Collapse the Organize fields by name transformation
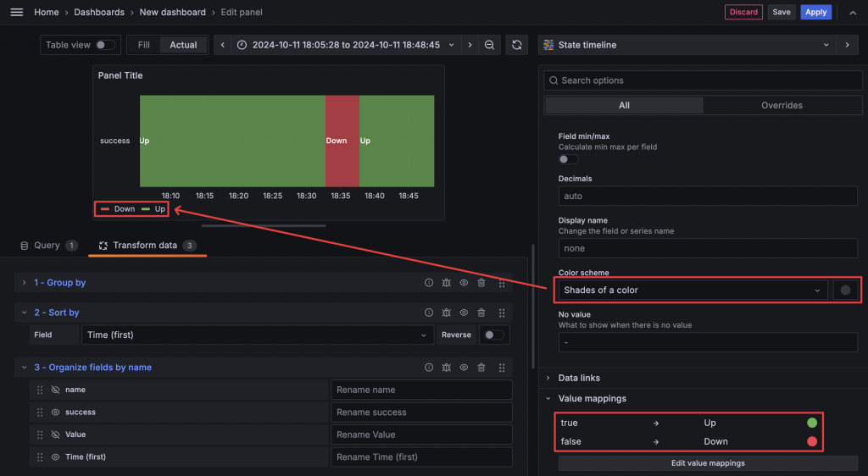This screenshot has height=476, width=868. tap(24, 367)
